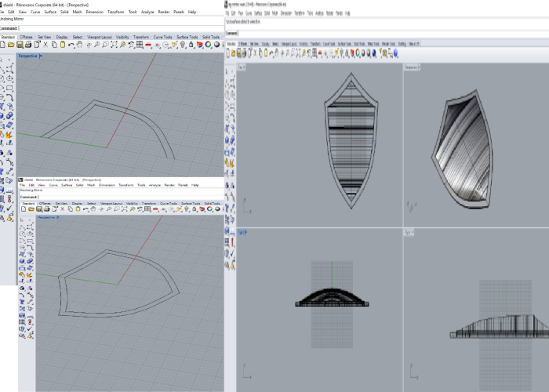
Task: Click Zoom Extents icon in bottom-left window
Action: 124,209
